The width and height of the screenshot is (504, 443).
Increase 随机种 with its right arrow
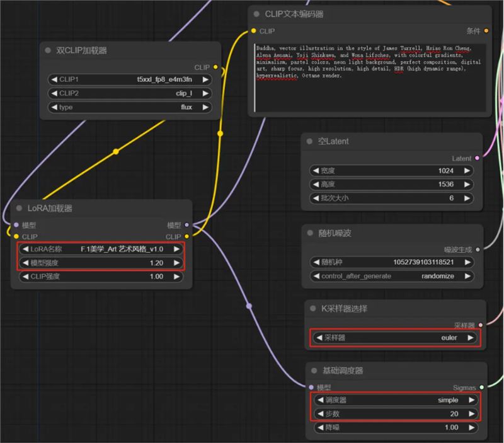click(x=467, y=262)
